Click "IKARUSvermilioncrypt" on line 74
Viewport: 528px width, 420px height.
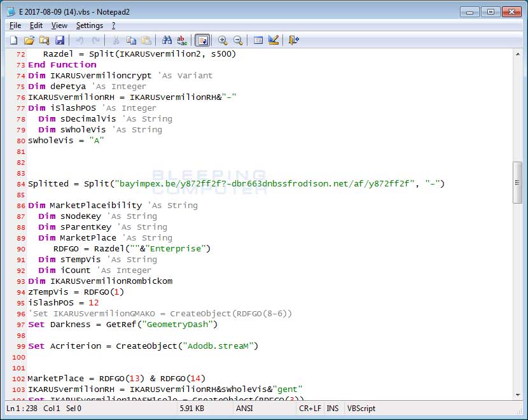(x=101, y=76)
